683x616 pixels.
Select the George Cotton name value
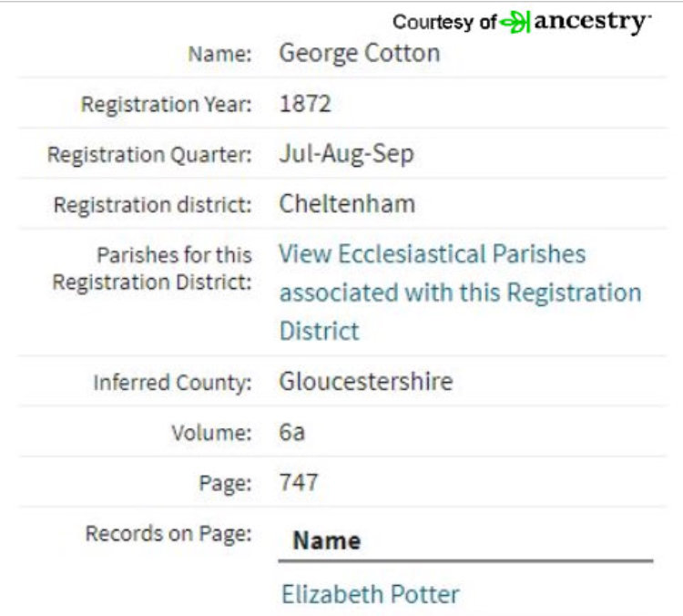(x=360, y=53)
